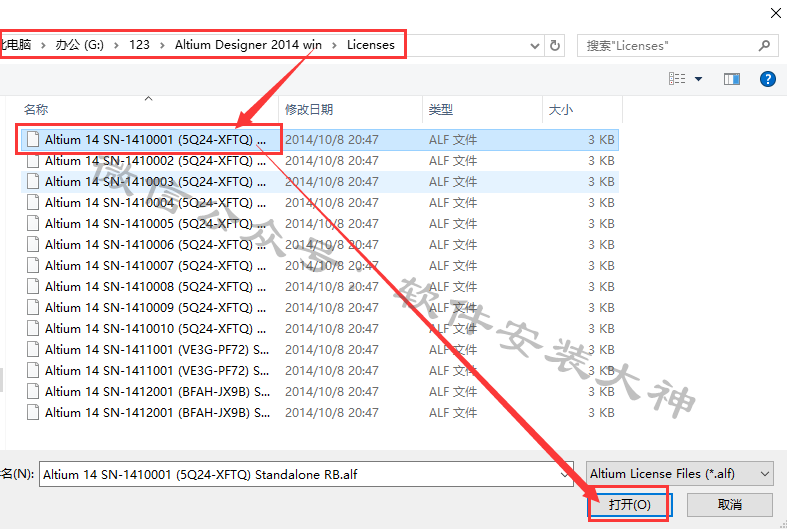Click the 2014/10/8 20:47 date of SN-1410004
The height and width of the screenshot is (529, 787).
click(332, 203)
